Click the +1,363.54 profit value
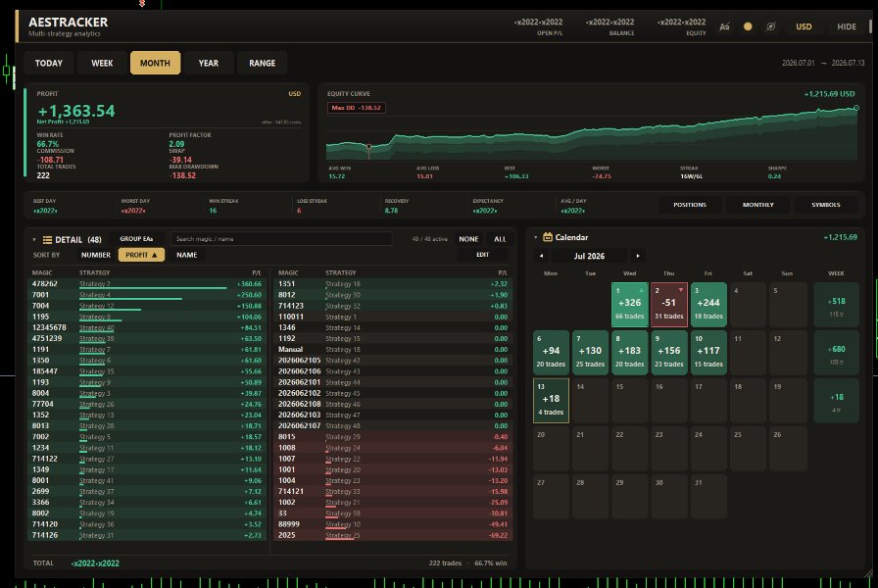The image size is (878, 588). click(x=76, y=111)
